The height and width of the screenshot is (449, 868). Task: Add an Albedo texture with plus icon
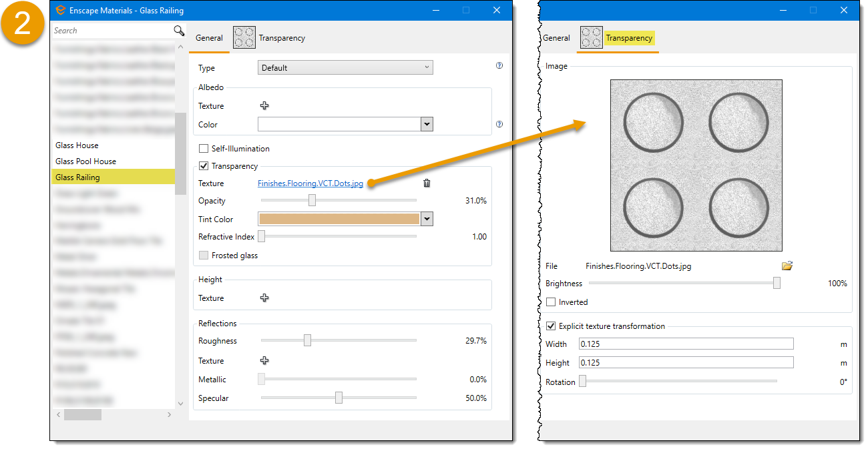pos(264,106)
